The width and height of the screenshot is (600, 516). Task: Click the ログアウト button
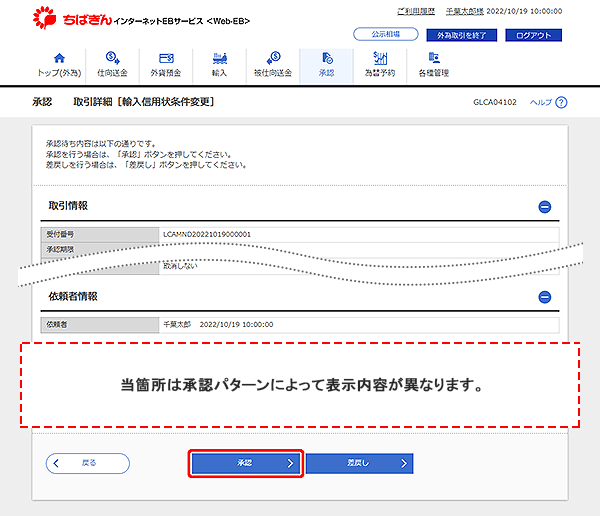pos(533,35)
